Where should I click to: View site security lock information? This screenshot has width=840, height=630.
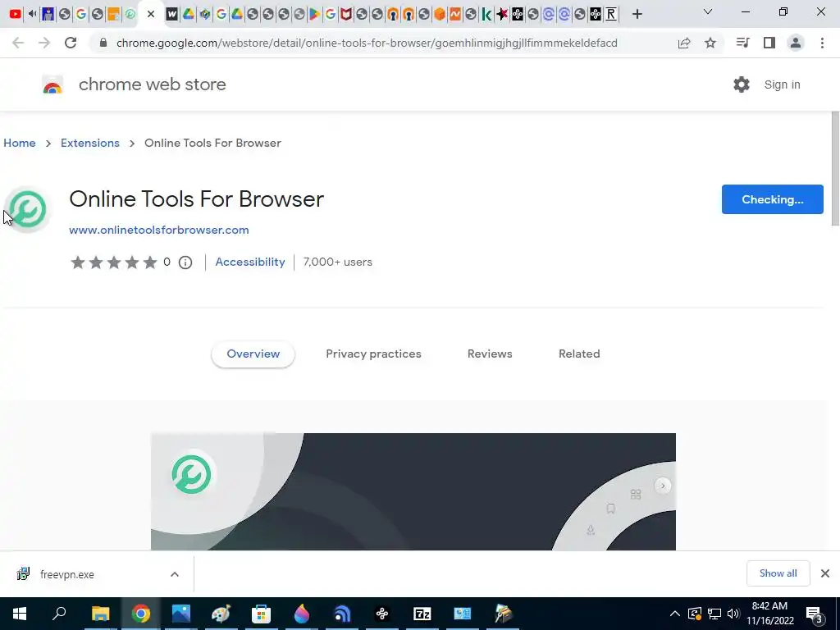(x=103, y=43)
